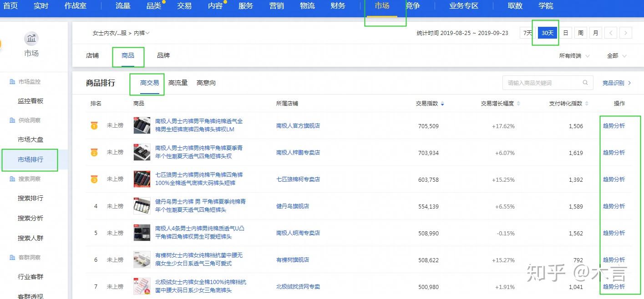The image size is (644, 299).
Task: Select the 高流量 ranking tab
Action: tap(178, 83)
